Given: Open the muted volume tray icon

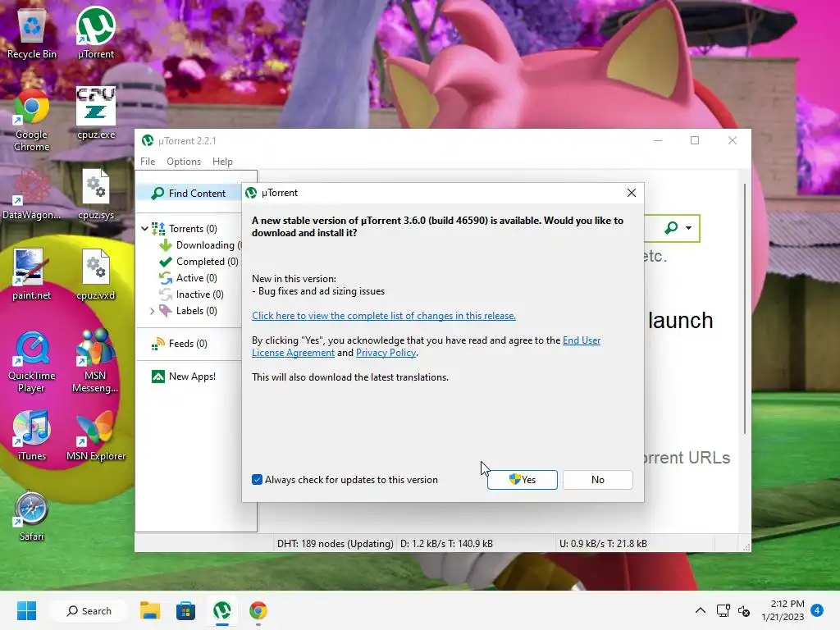Looking at the screenshot, I should point(744,610).
